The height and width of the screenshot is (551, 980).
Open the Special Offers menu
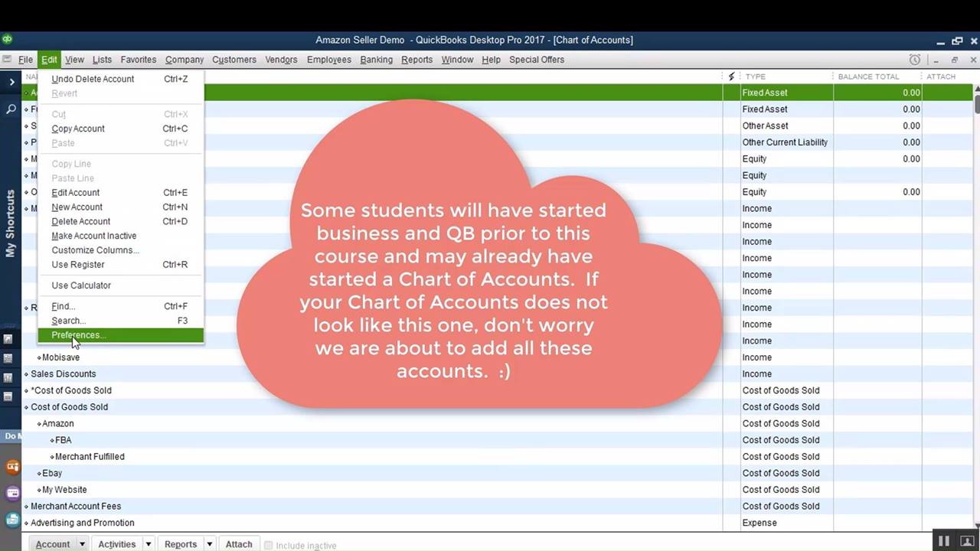[537, 60]
